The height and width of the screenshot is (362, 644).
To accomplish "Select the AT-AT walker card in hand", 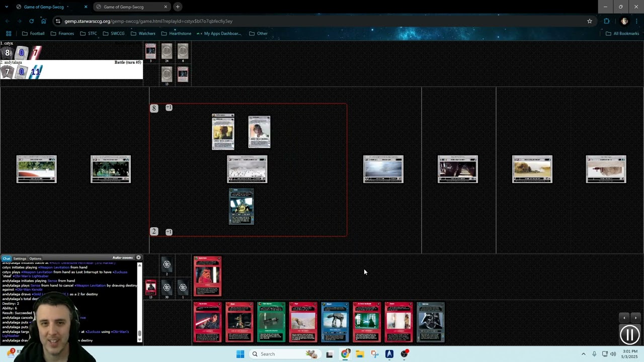I will tap(335, 322).
